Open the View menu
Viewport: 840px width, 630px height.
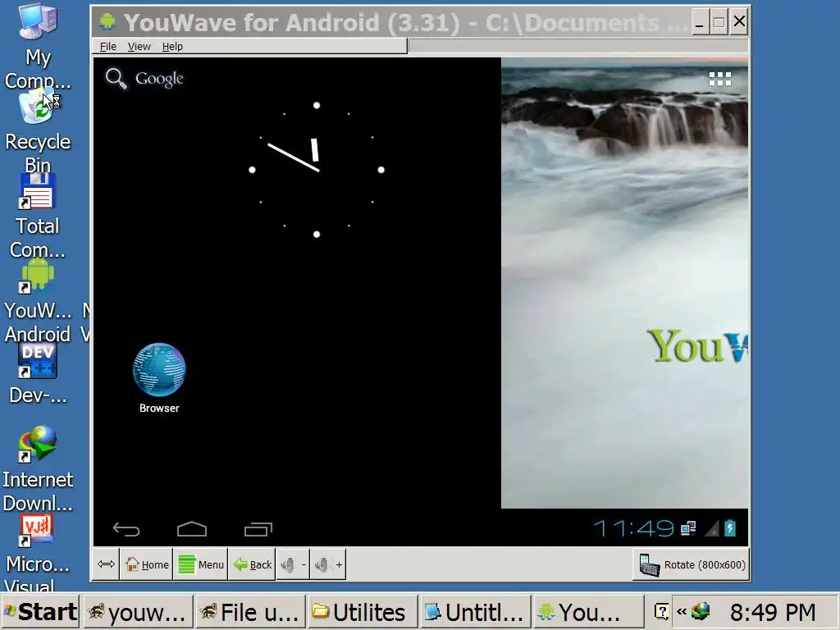[139, 47]
